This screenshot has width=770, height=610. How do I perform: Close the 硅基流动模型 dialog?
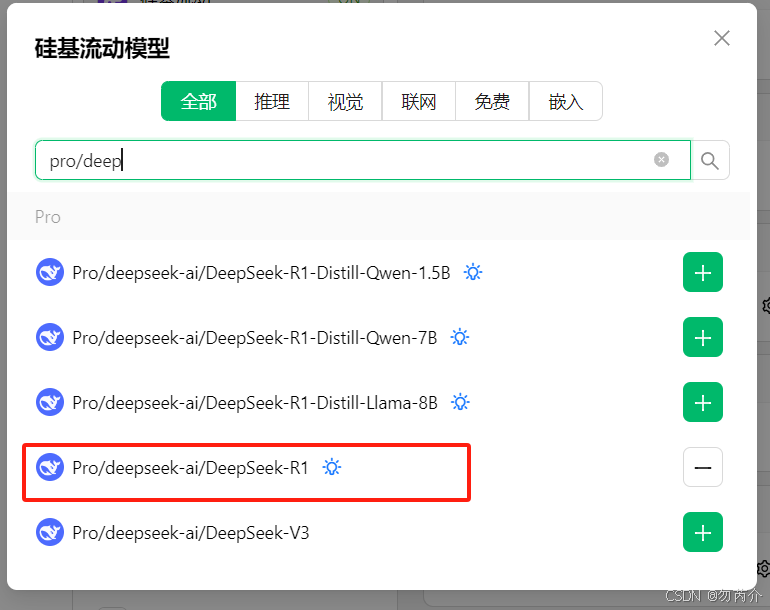(x=721, y=38)
